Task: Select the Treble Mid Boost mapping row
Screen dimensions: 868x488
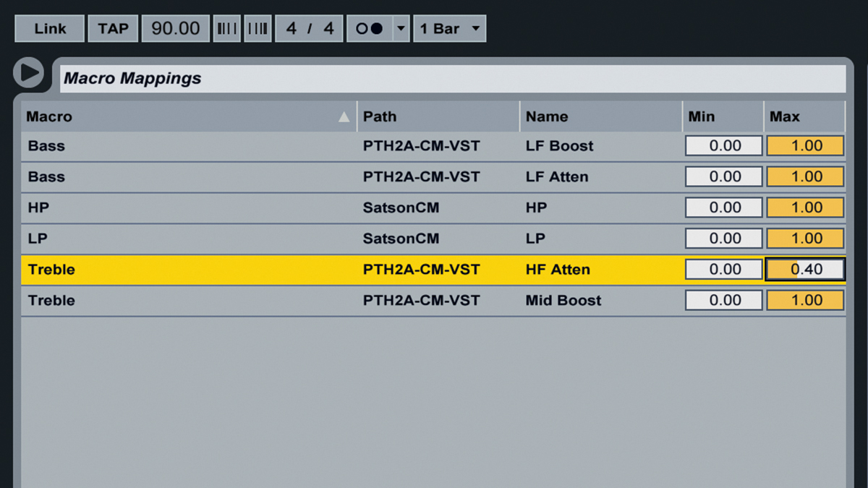Action: (x=433, y=301)
